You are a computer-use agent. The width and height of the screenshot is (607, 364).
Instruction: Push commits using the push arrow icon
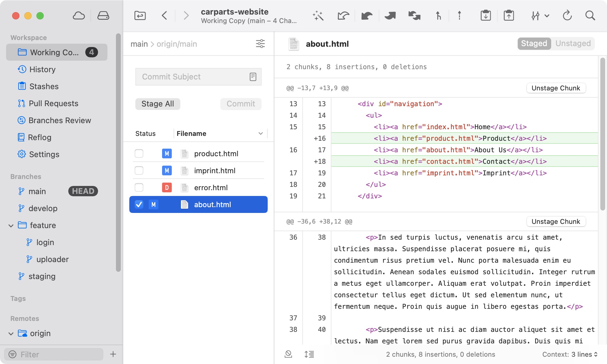coord(390,15)
